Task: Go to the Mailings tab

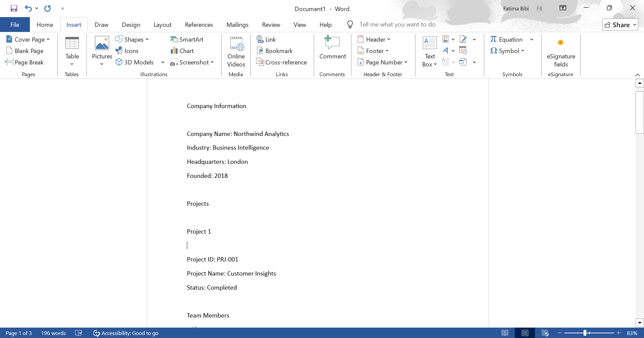Action: coord(237,25)
